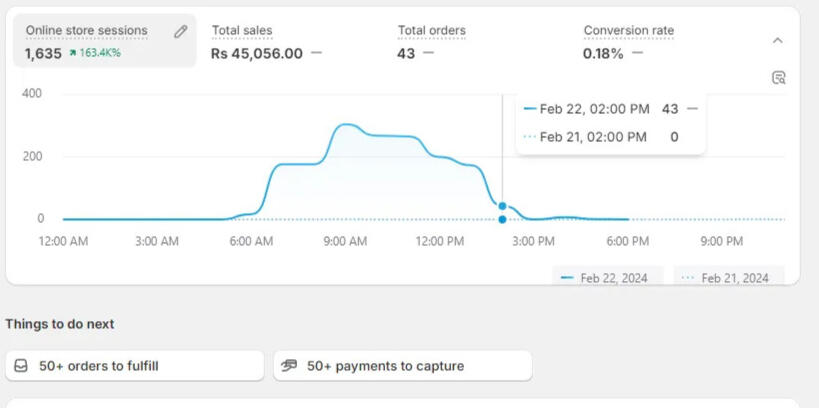Click the payment icon on payments to capture
The height and width of the screenshot is (408, 819).
[x=290, y=366]
